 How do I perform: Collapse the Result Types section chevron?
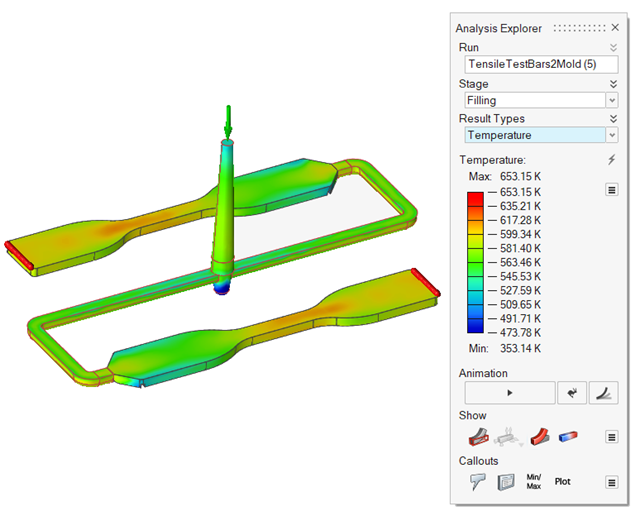click(x=612, y=119)
